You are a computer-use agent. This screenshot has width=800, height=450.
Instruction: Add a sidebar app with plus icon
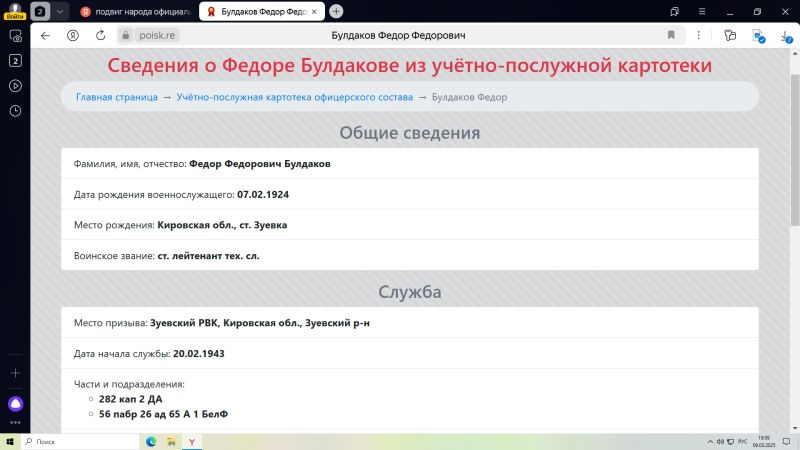(15, 373)
